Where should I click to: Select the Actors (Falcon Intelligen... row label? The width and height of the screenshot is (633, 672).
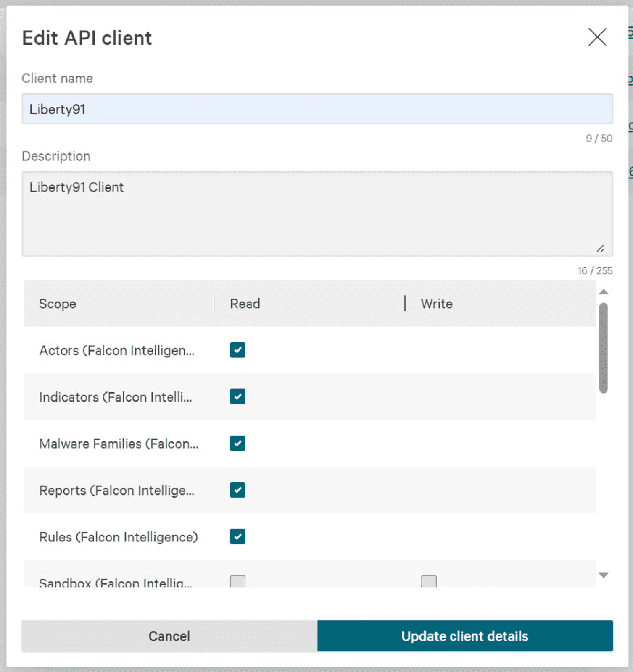[x=117, y=350]
